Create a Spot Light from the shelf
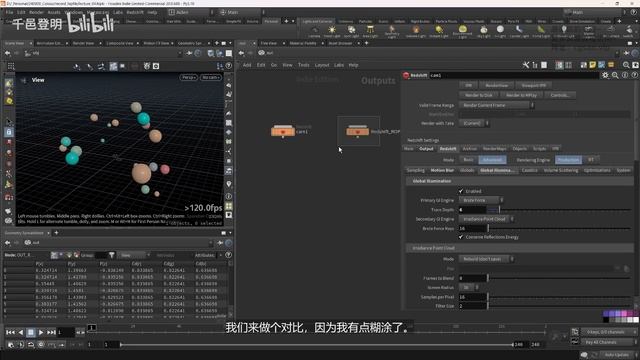 click(351, 32)
